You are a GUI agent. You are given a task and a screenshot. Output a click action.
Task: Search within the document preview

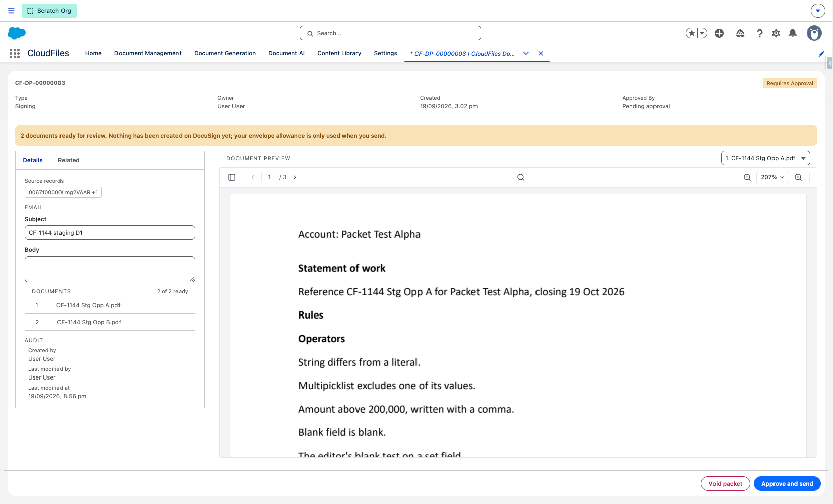pyautogui.click(x=521, y=177)
